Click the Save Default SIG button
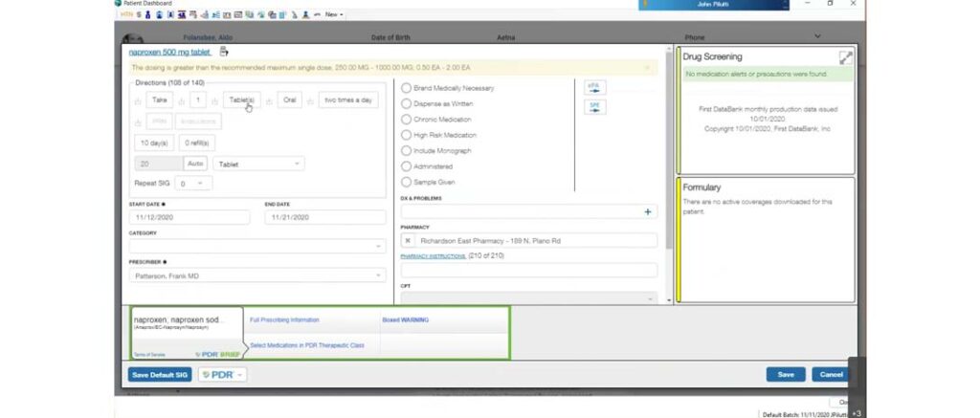Viewport: 980px width, 418px height. coord(160,375)
